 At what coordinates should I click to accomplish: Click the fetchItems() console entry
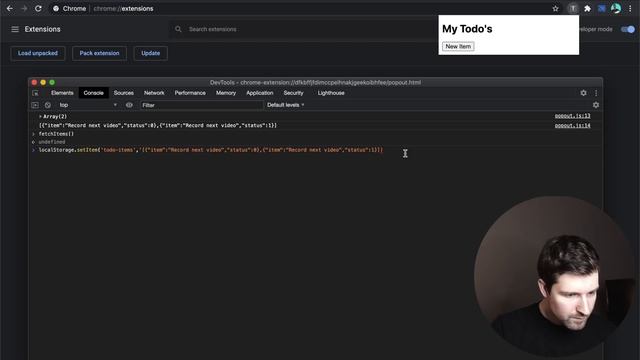click(x=56, y=134)
